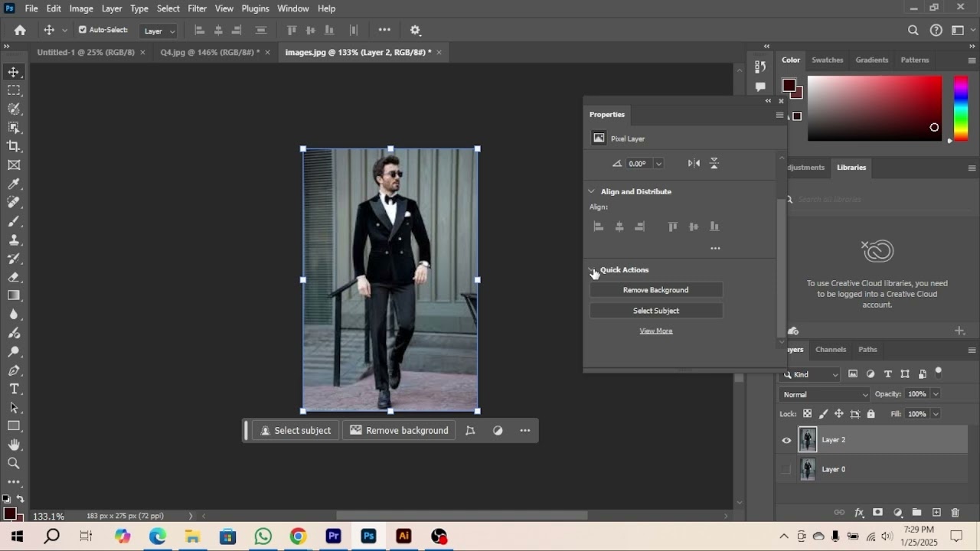Click the transform icon in contextual task bar
Screen dimensions: 980x551
tap(470, 430)
